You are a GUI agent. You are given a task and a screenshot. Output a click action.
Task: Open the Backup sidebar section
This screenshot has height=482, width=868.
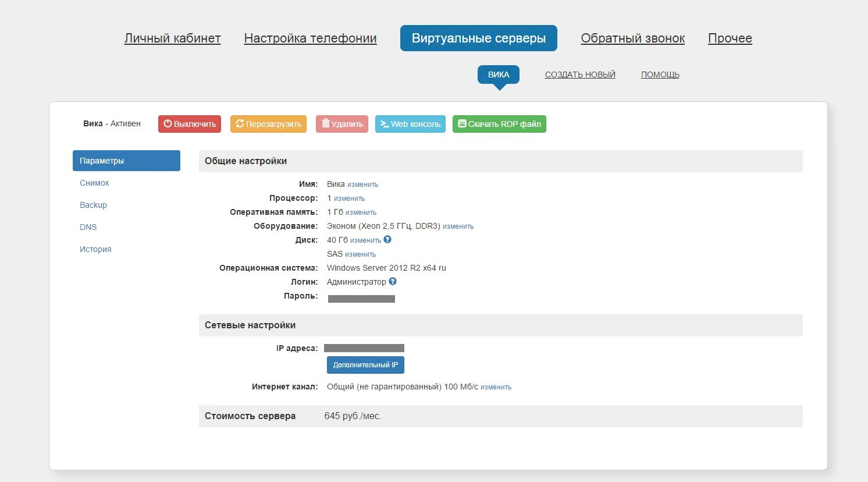click(93, 205)
